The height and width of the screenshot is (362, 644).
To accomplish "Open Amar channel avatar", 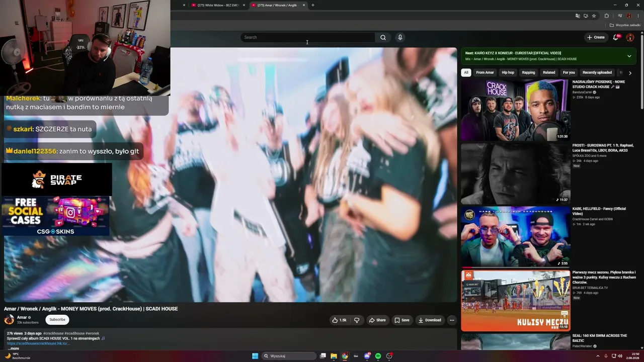I will point(9,319).
